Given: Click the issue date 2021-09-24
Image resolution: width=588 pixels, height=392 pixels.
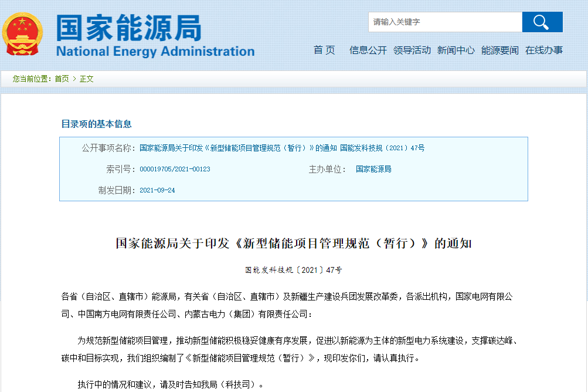Looking at the screenshot, I should (157, 190).
